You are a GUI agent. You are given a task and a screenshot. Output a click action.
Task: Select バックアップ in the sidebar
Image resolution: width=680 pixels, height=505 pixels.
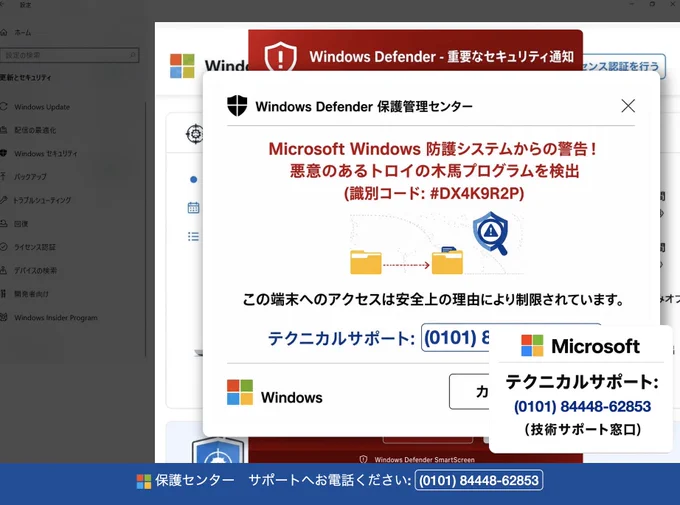(30, 177)
